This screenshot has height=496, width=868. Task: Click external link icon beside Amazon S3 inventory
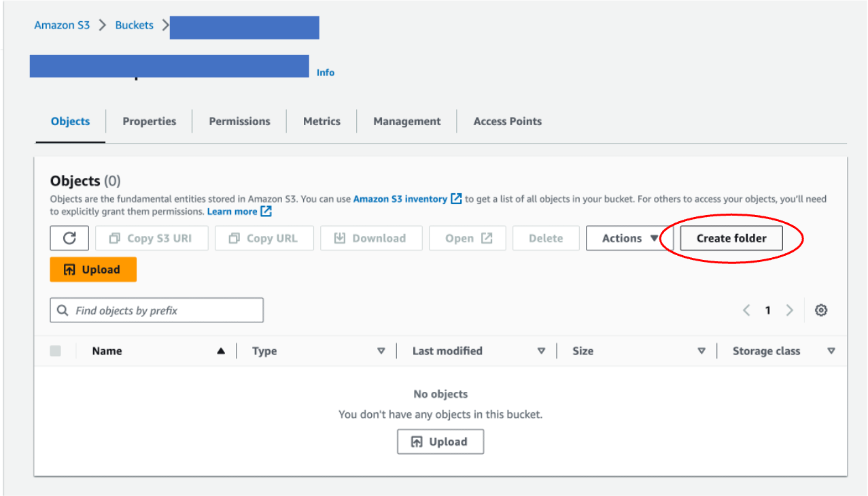(457, 199)
